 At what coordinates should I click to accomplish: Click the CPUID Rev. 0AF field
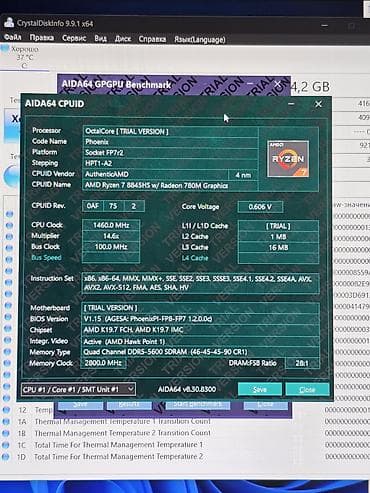click(x=93, y=206)
